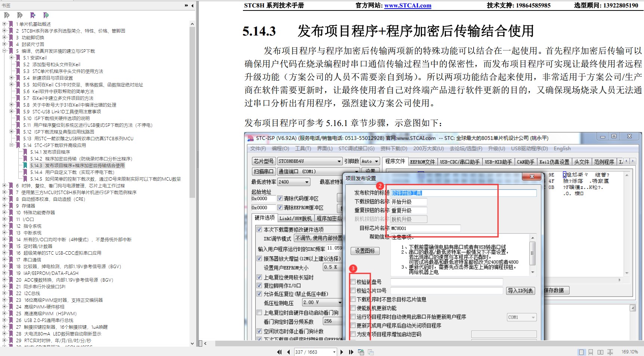This screenshot has height=356, width=644.
Task: Click the next view navigation icon
Action: click(x=370, y=352)
